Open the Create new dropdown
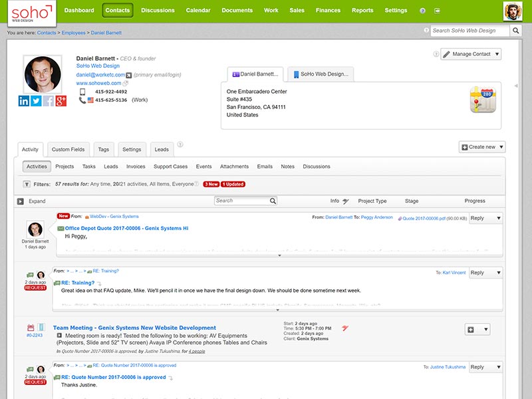 click(482, 147)
